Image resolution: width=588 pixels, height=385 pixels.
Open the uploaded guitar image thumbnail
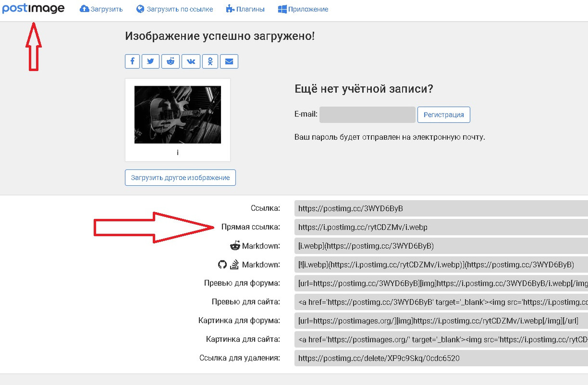178,115
